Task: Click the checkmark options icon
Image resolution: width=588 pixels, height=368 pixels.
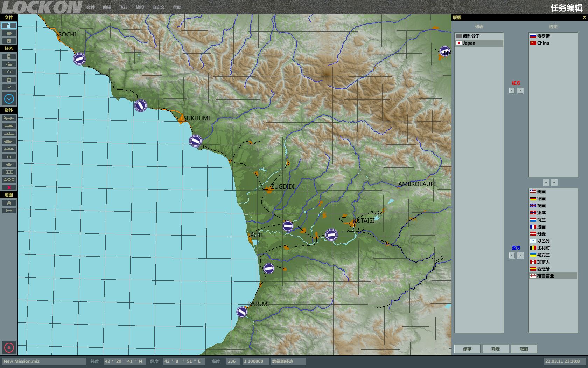Action: (9, 87)
